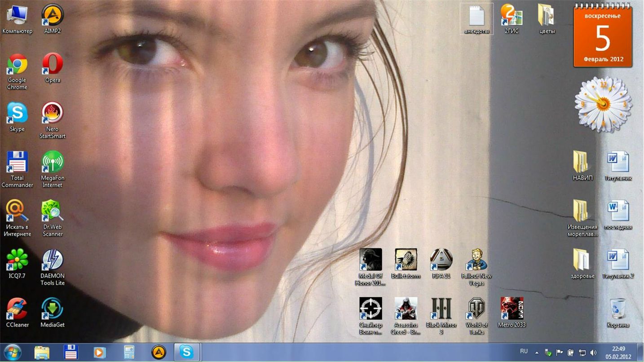
Task: Click the volume speaker tray icon
Action: point(593,353)
